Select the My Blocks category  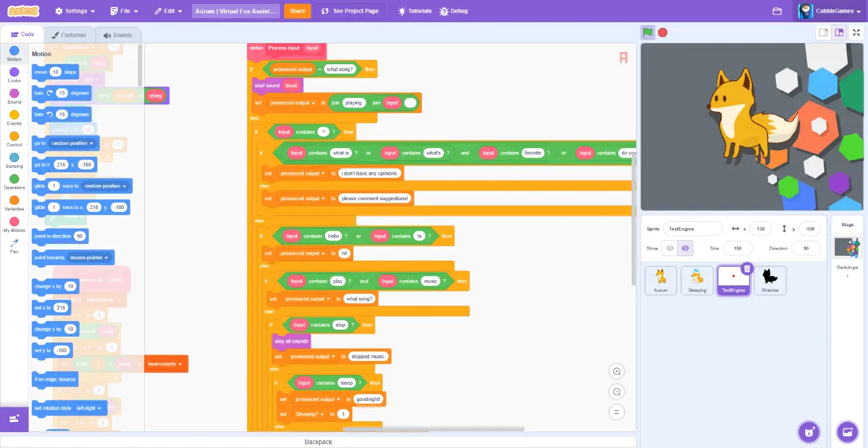coord(14,225)
